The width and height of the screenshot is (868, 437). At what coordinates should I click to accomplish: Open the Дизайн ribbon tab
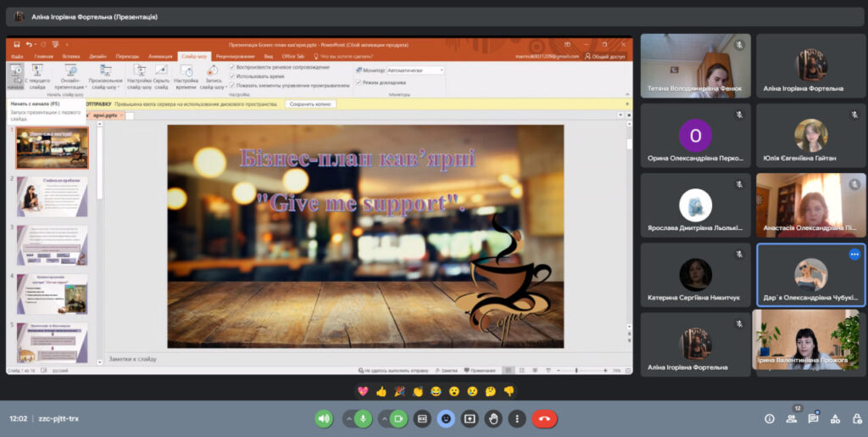click(97, 56)
